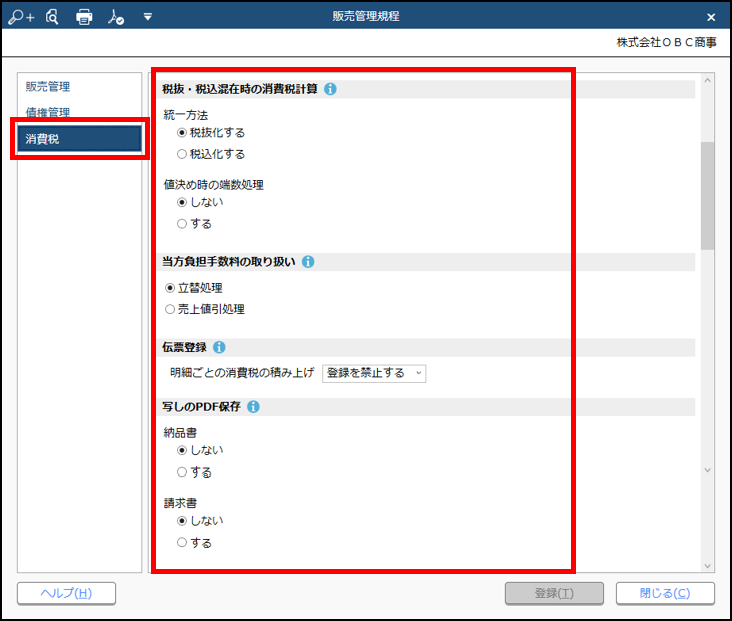732x621 pixels.
Task: Click the vertical scrollbar thumb
Action: coord(707,196)
